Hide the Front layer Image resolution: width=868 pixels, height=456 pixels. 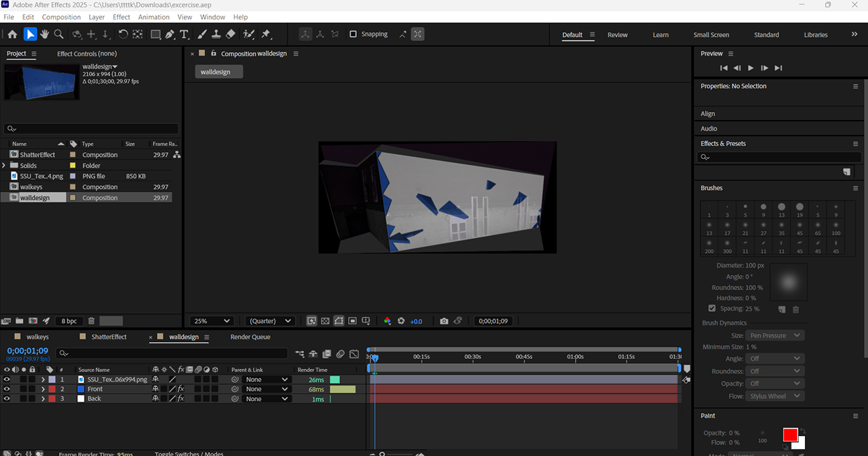coord(7,389)
